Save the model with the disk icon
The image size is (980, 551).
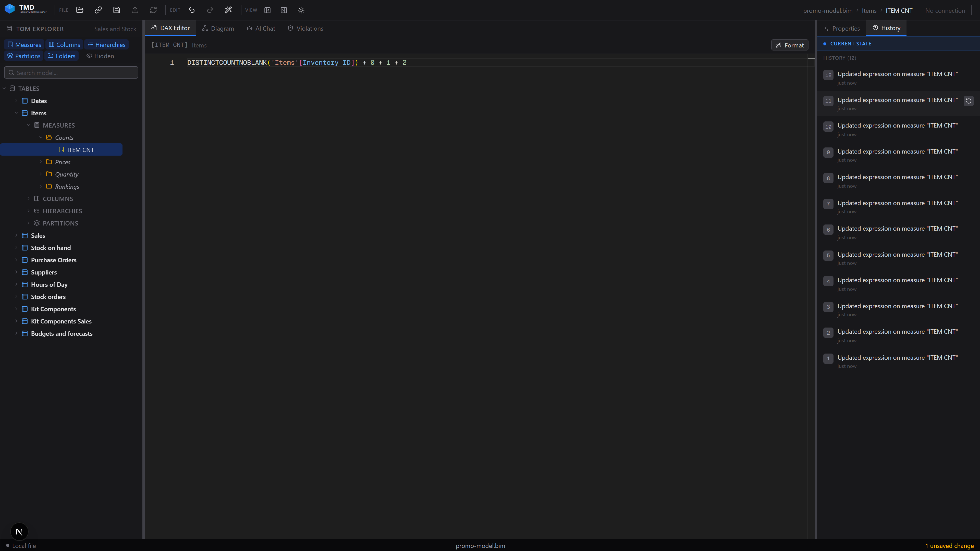116,10
